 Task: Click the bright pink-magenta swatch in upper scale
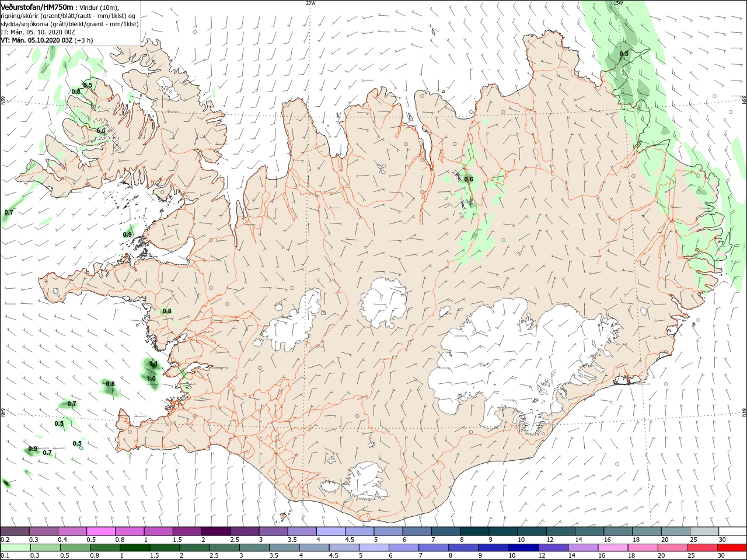(101, 531)
